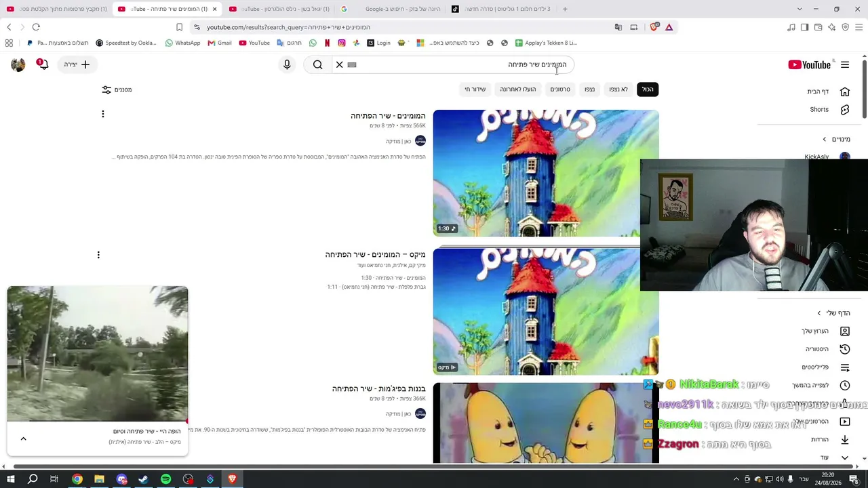Select the 'לא נצפו' filter chip
Viewport: 868px width, 488px height.
click(618, 89)
